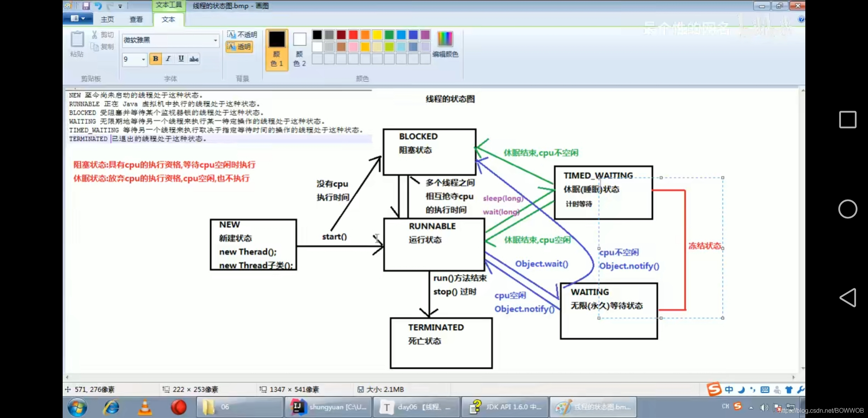This screenshot has height=418, width=868.
Task: Toggle Sogou moon half-width icon
Action: 741,390
